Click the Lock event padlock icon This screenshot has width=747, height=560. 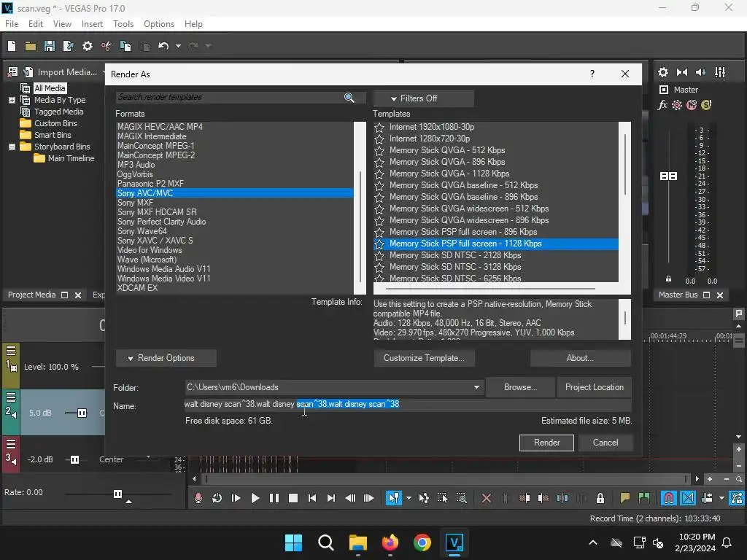click(600, 498)
